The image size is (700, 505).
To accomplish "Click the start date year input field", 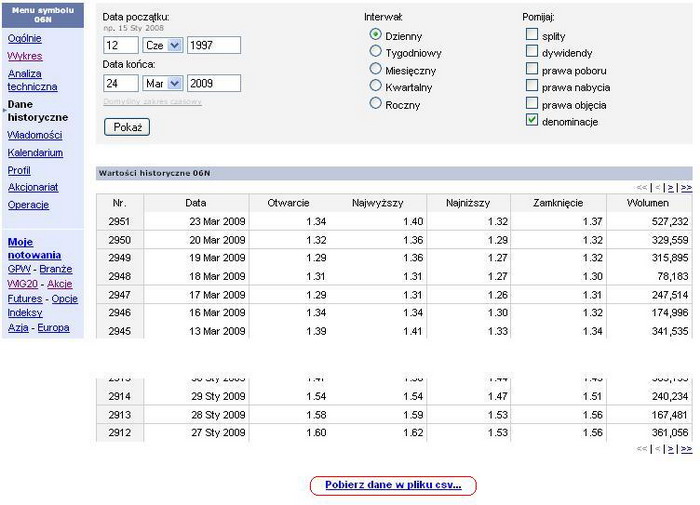I will (x=213, y=45).
